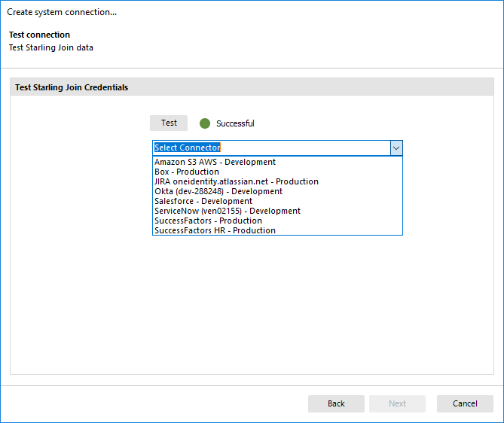Select Amazon S3 AWS - Development connector

click(215, 162)
